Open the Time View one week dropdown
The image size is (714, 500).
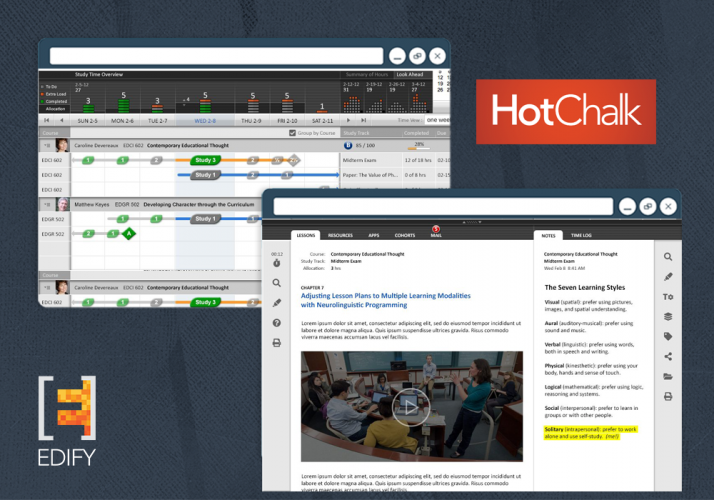point(438,120)
